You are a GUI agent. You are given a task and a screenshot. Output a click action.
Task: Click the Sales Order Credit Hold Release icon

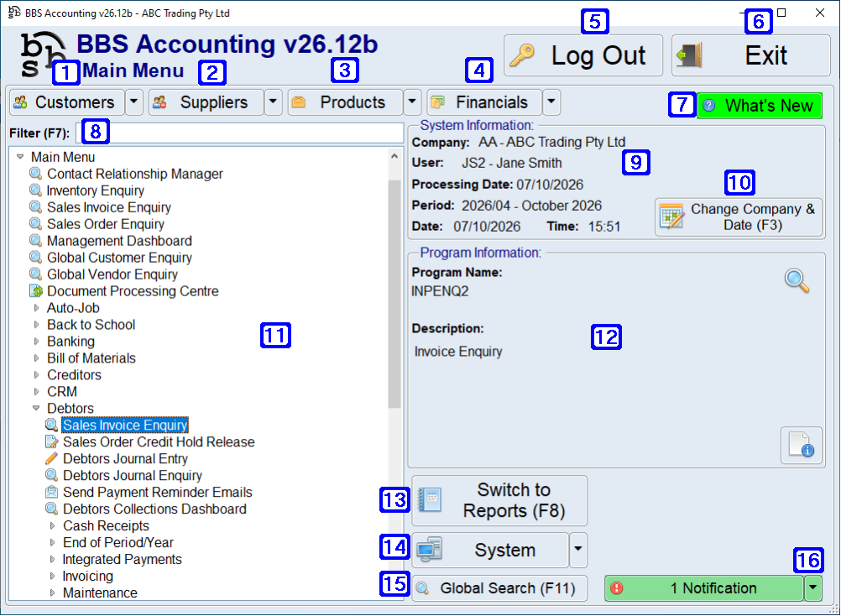coord(51,441)
